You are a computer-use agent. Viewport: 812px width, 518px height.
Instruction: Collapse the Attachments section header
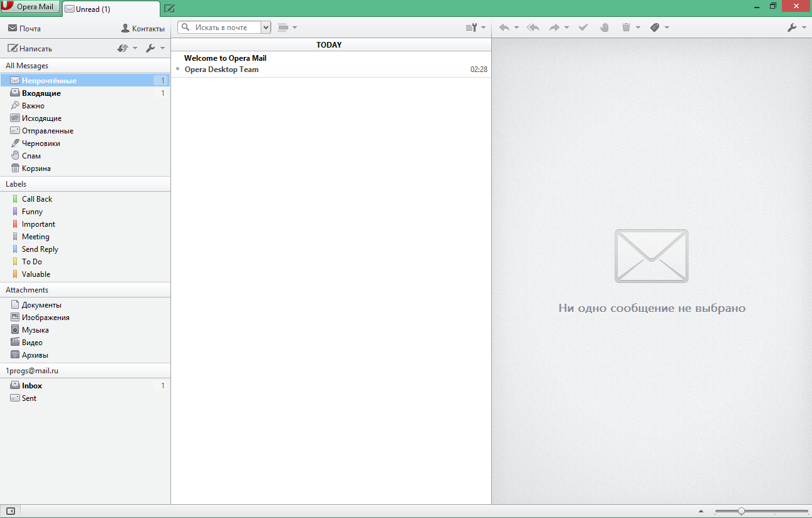click(85, 290)
